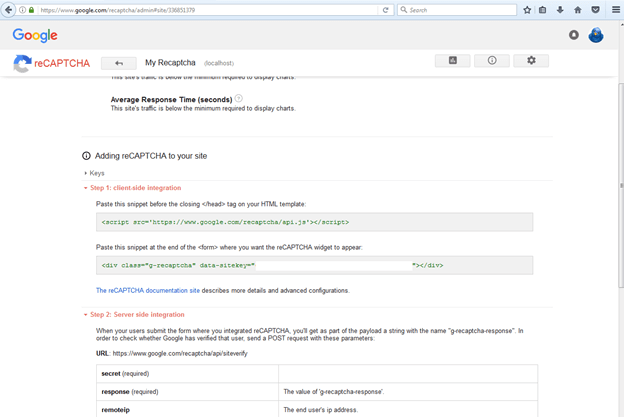
Task: Go back with the browser back arrow
Action: point(8,10)
